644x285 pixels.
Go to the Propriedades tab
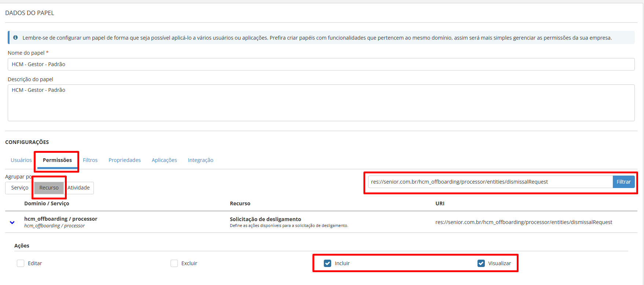coord(125,160)
